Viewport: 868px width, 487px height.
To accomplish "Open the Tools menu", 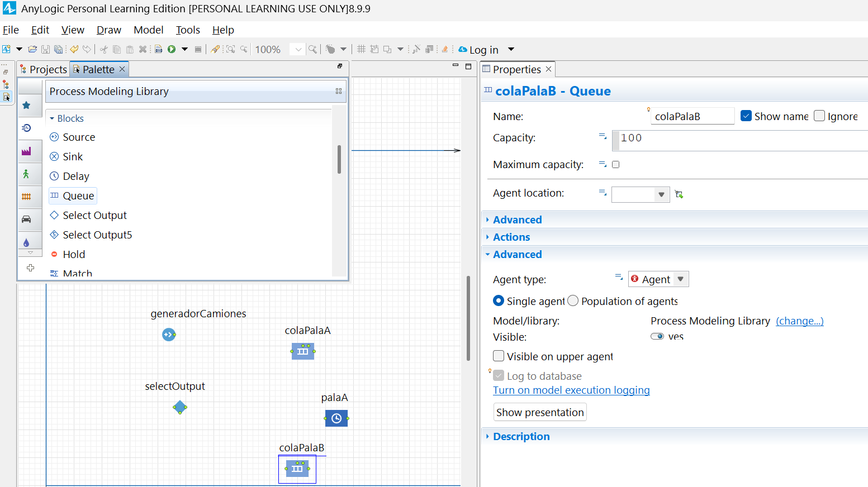I will (188, 30).
